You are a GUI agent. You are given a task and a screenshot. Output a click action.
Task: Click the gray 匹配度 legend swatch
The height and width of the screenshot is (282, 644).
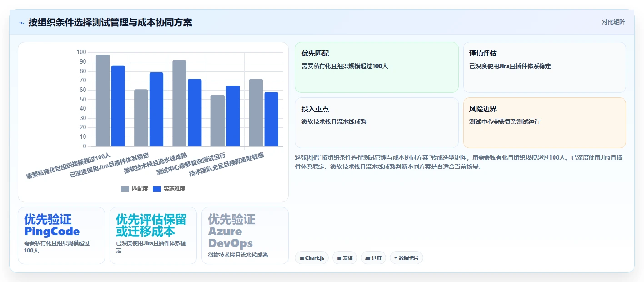(x=125, y=189)
